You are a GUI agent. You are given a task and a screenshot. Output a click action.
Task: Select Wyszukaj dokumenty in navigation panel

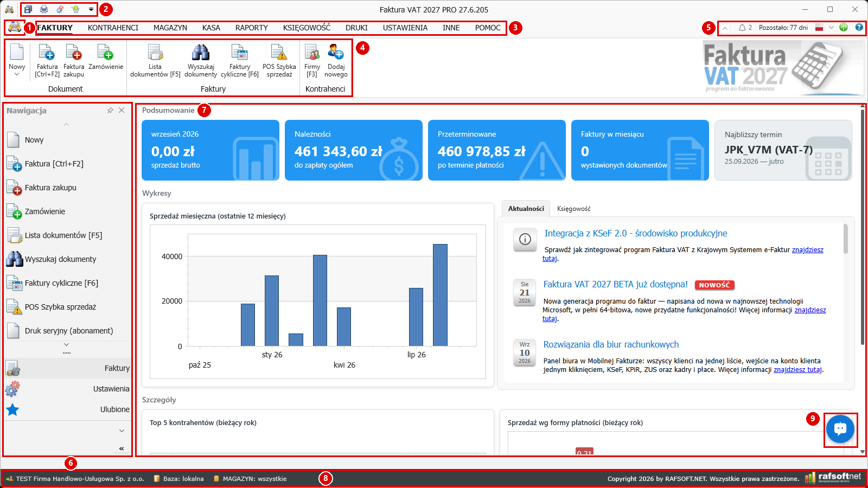(x=68, y=259)
